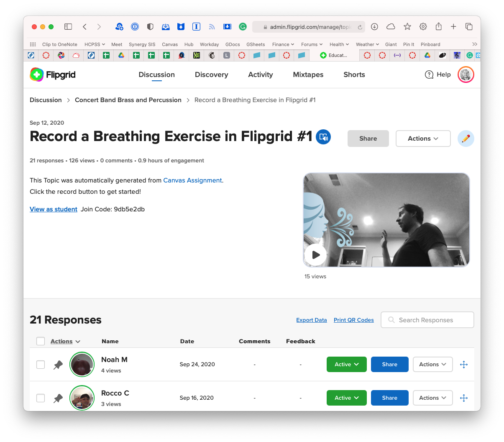Select all responses with the header checkbox
This screenshot has width=504, height=442.
tap(41, 341)
